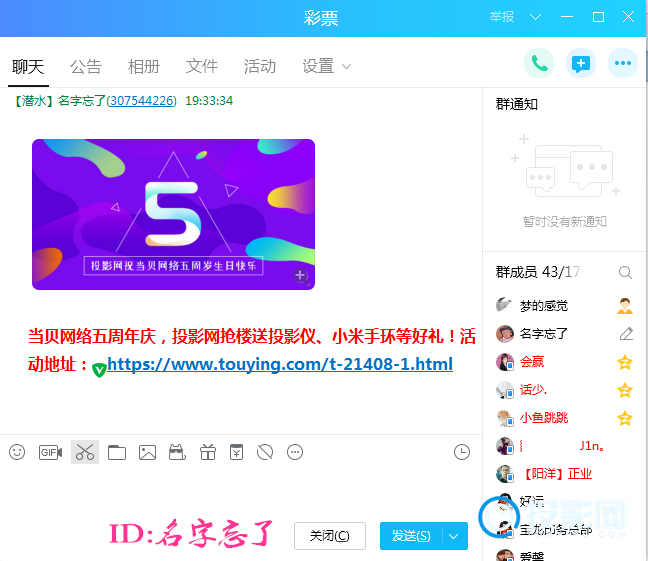Viewport: 648px width, 561px height.
Task: Click the GIF video icon
Action: 50,452
